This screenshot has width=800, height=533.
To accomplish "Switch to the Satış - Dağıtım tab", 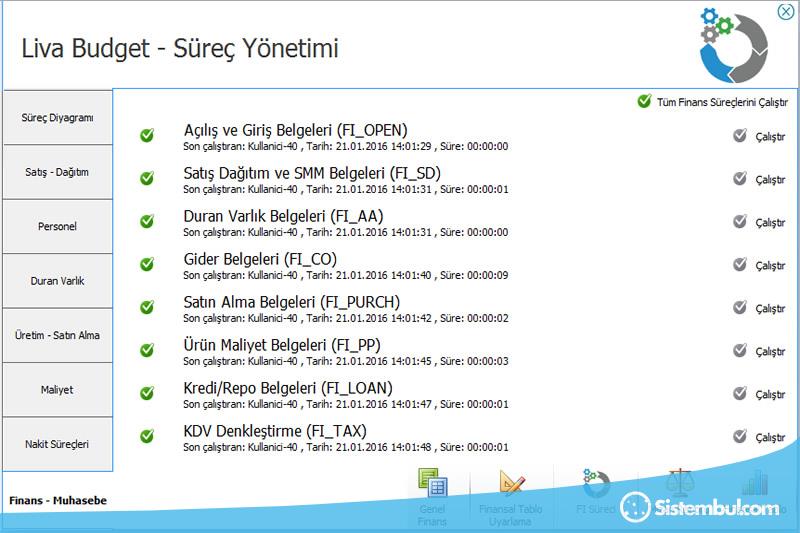I will click(x=57, y=172).
